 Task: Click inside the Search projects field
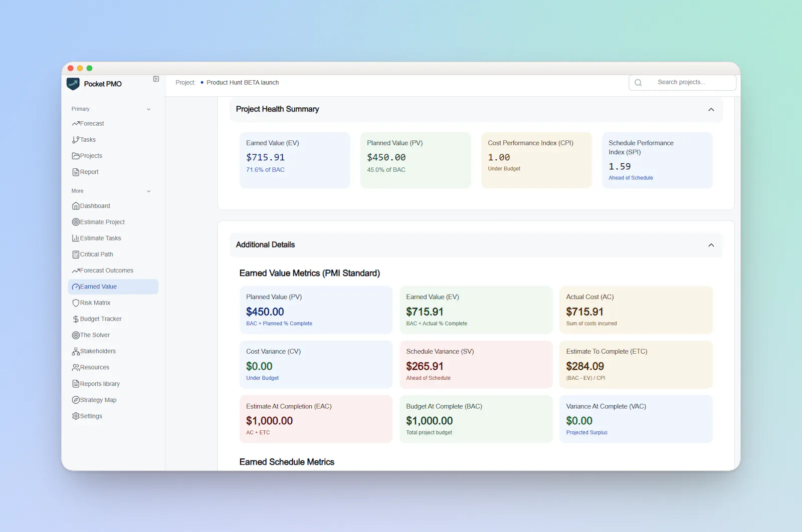682,83
